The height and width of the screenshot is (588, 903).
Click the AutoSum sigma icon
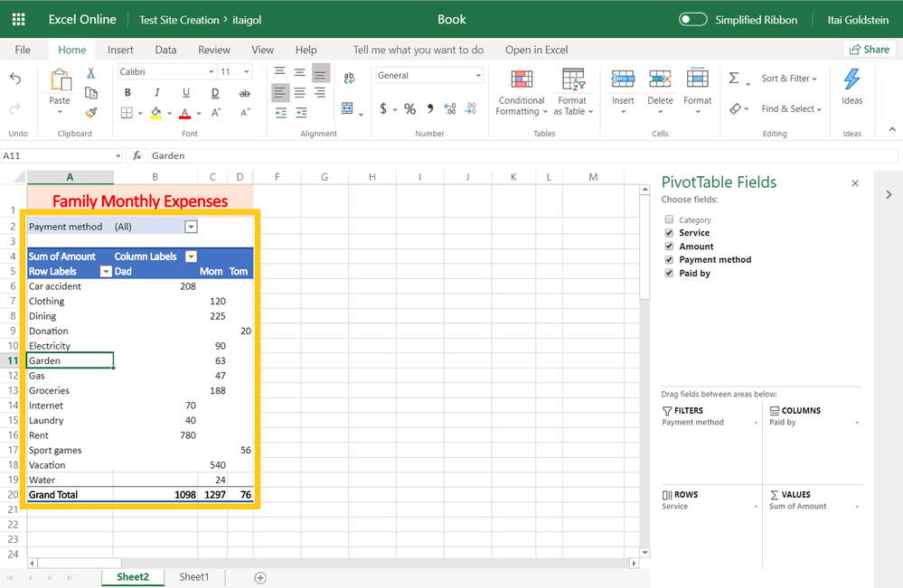[x=734, y=78]
